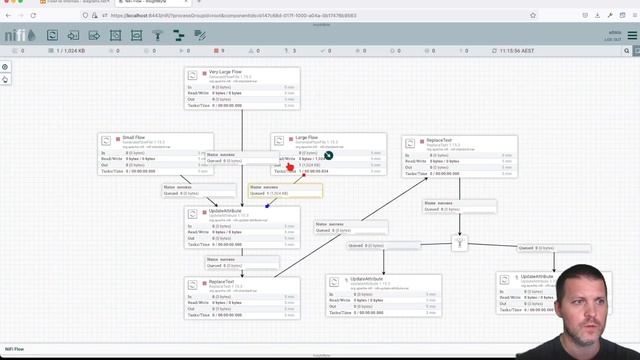
Task: Click the site security shield icon in address bar
Action: (x=85, y=16)
